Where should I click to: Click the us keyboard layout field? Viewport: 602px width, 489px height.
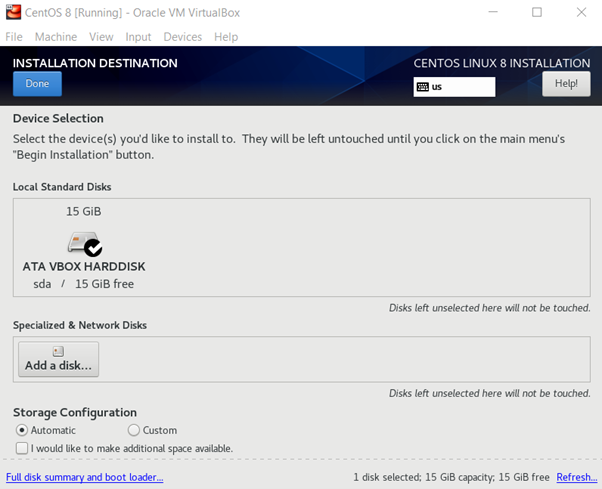point(455,87)
